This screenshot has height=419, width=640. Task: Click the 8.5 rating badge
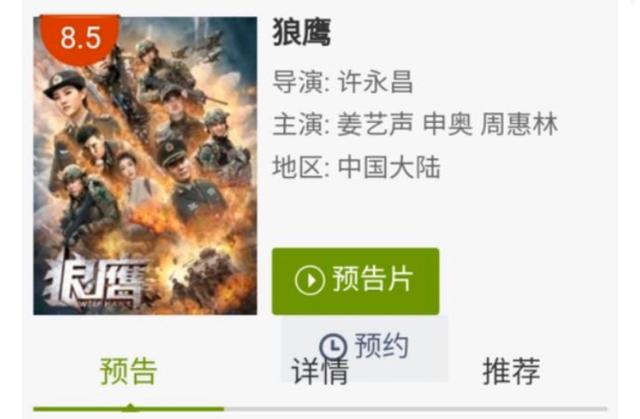80,39
